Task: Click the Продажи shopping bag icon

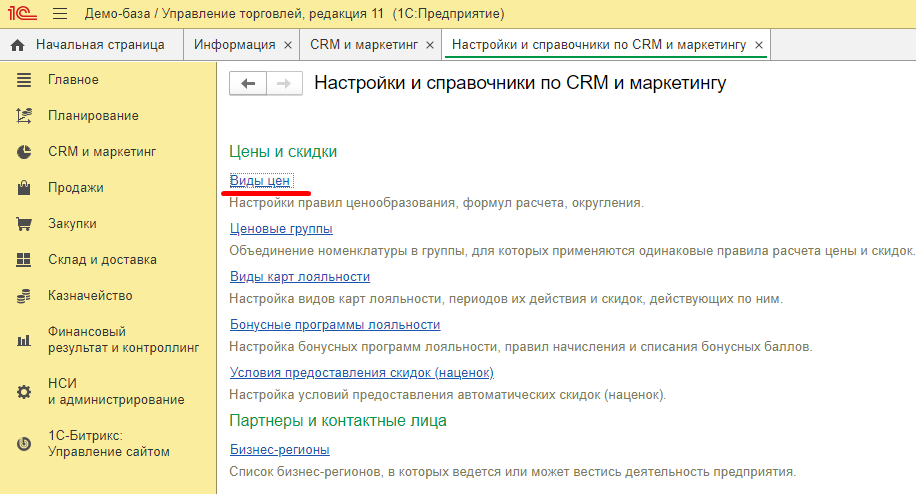Action: pos(24,188)
